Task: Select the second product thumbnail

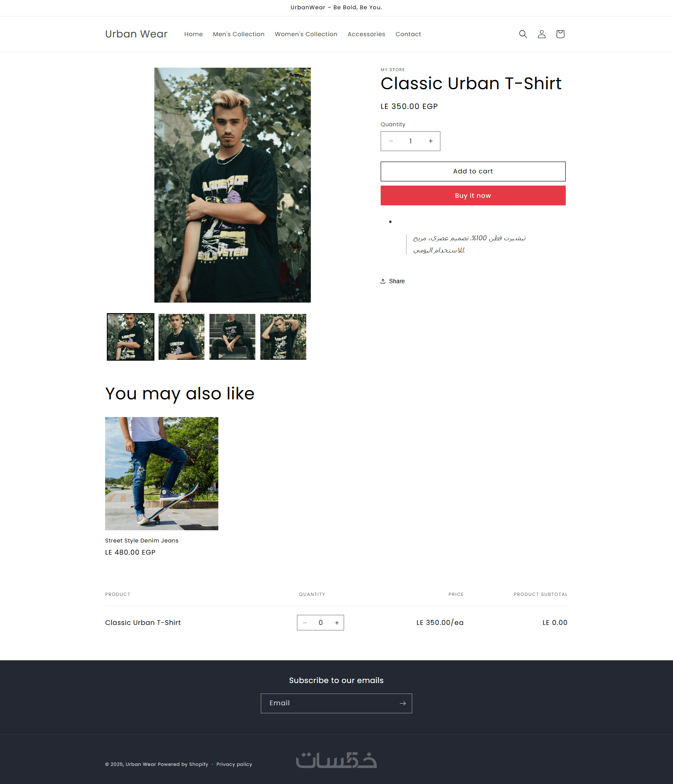Action: click(181, 337)
